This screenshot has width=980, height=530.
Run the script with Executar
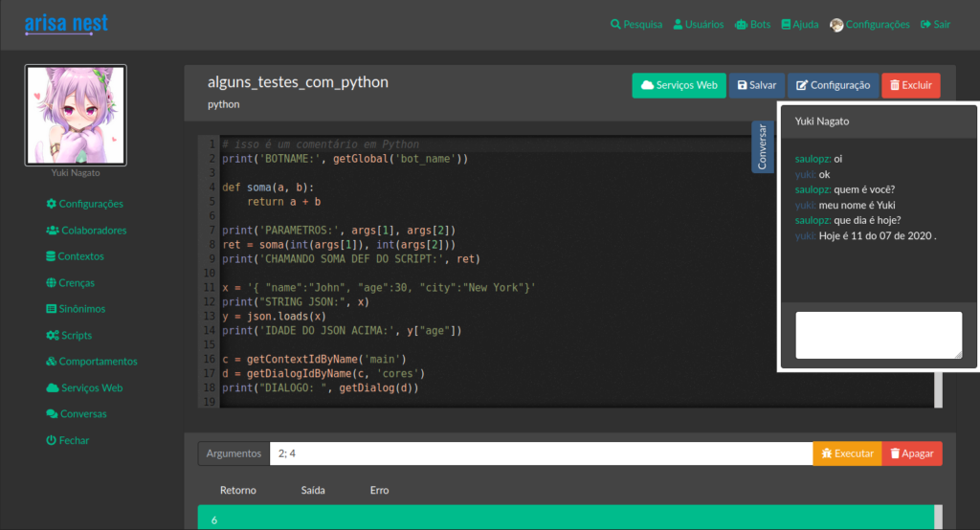(x=847, y=453)
